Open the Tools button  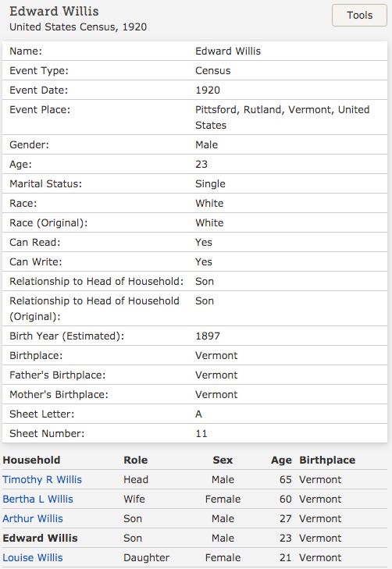point(359,16)
